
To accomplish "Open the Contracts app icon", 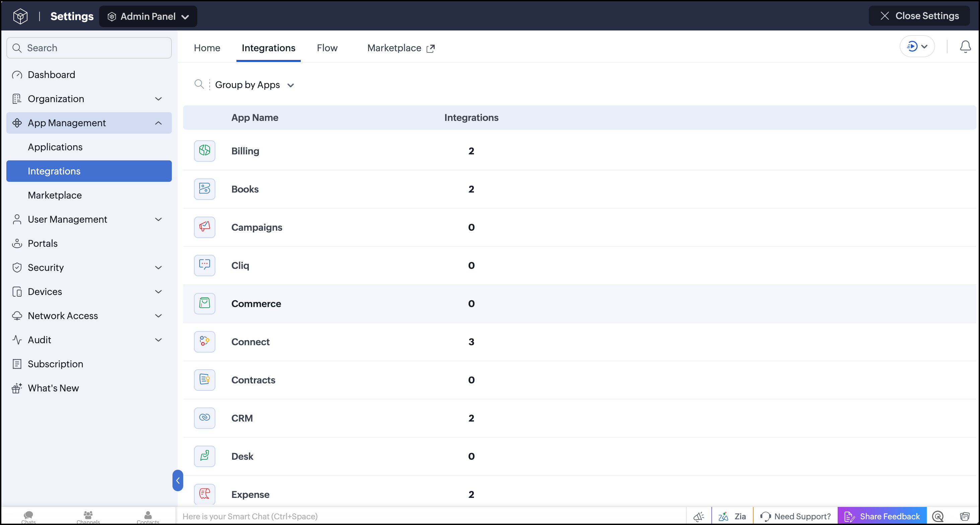I will [204, 379].
